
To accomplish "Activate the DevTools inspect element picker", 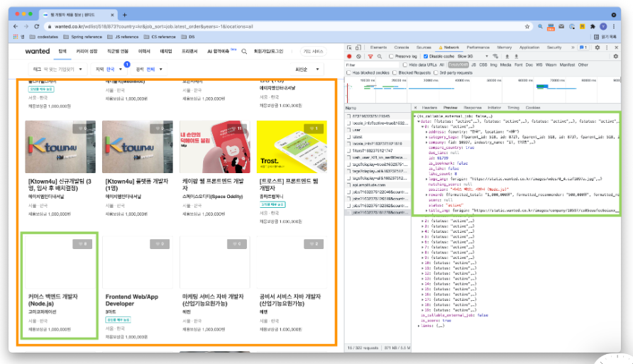I will coord(350,48).
